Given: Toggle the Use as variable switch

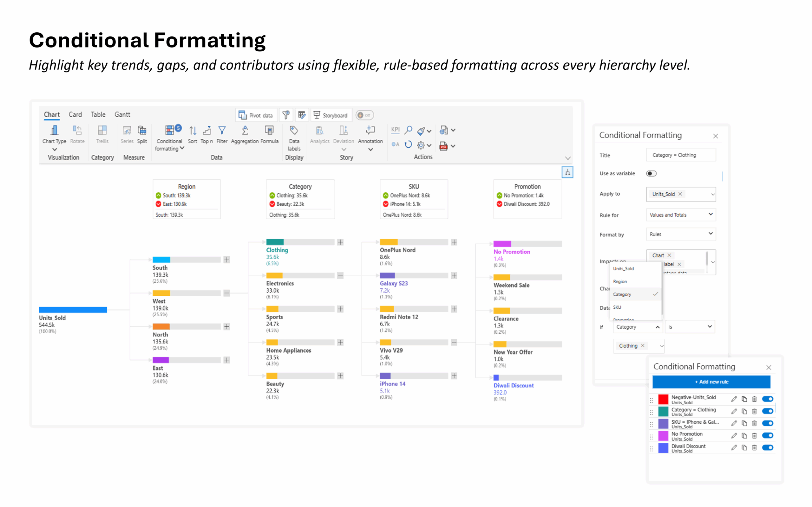Looking at the screenshot, I should (651, 173).
